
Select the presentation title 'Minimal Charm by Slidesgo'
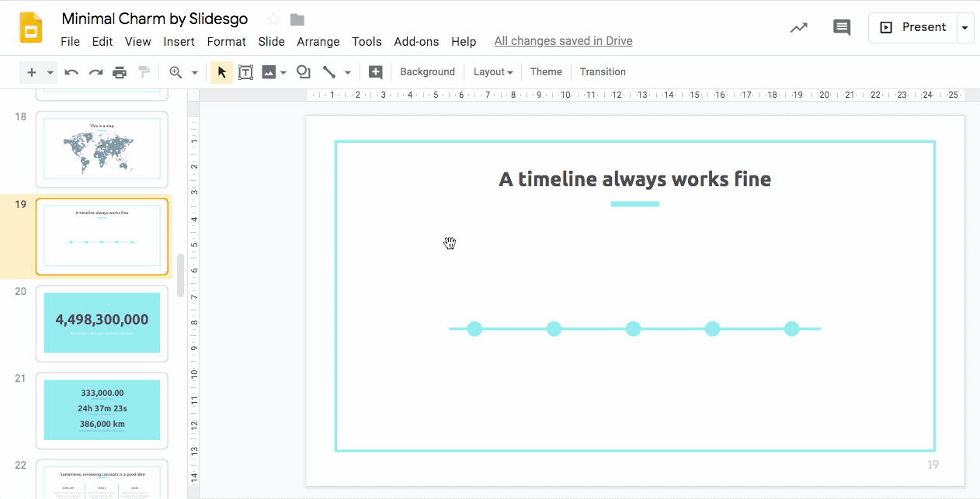click(155, 19)
